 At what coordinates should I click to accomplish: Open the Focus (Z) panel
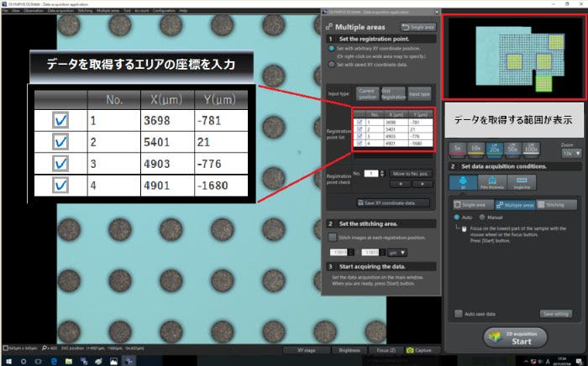click(x=386, y=350)
